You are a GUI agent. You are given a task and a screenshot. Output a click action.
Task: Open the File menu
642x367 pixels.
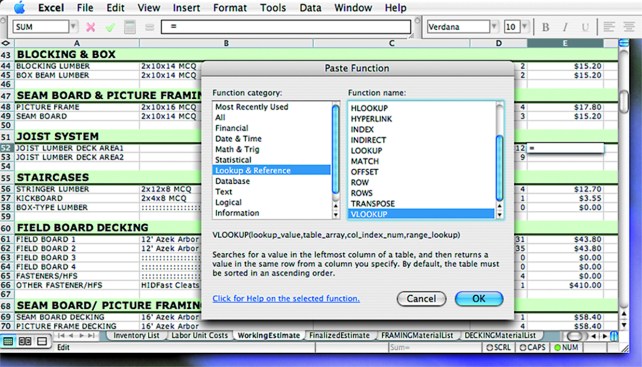(85, 7)
